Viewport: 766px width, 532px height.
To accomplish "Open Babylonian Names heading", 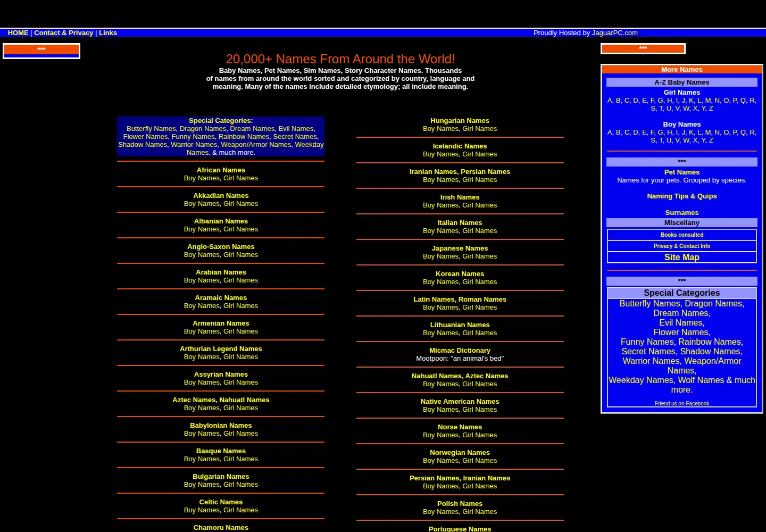I will [221, 426].
